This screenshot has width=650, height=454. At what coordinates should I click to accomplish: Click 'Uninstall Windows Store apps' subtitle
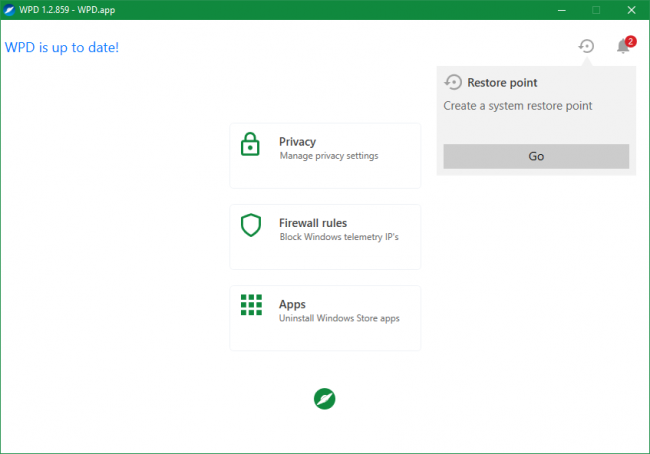click(339, 318)
